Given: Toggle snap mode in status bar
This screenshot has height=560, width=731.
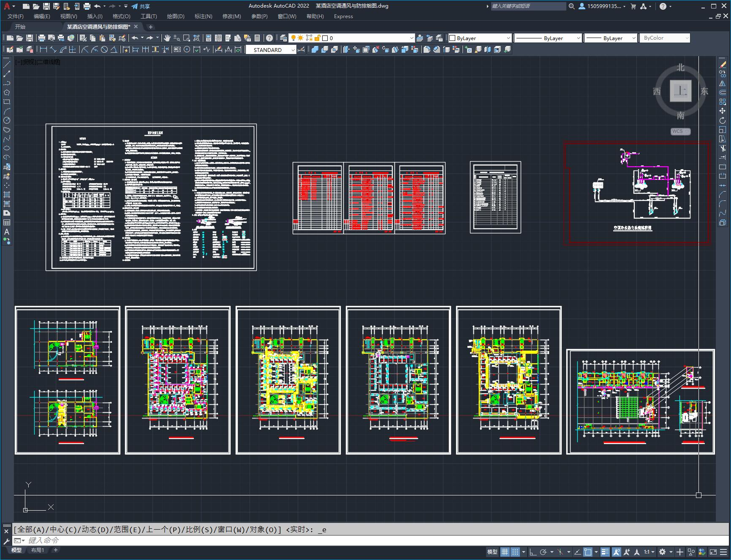Looking at the screenshot, I should click(x=515, y=552).
